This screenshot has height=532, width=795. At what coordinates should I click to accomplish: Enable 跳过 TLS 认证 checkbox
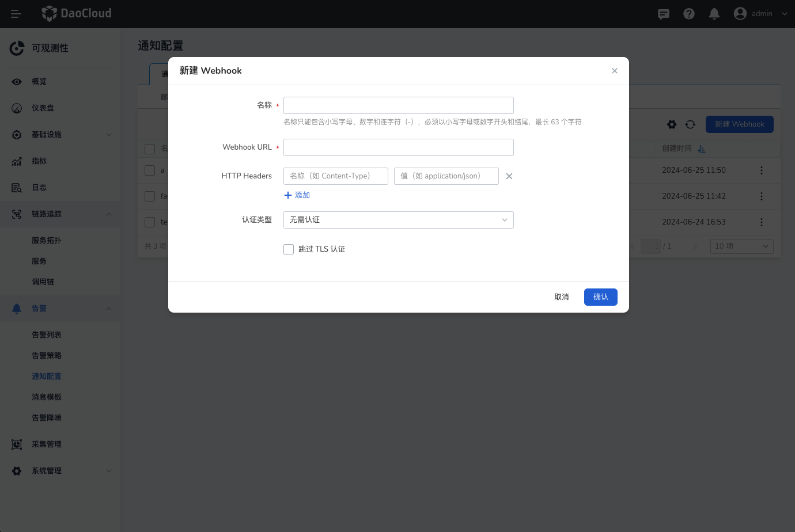pyautogui.click(x=289, y=249)
